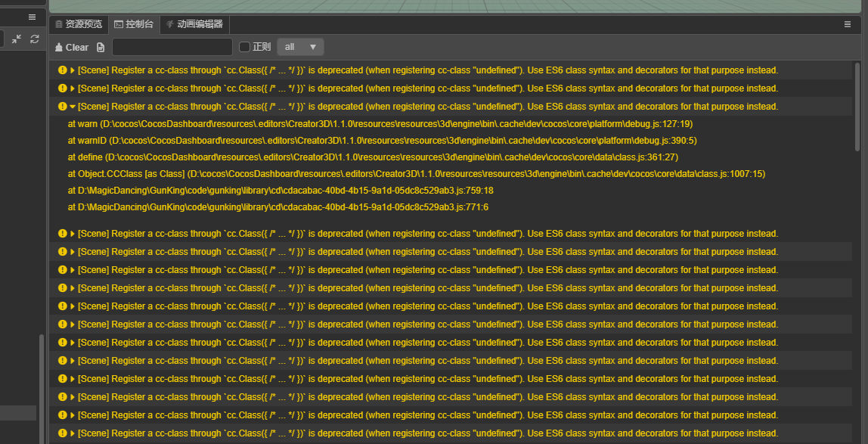Image resolution: width=868 pixels, height=444 pixels.
Task: Expand the bottom-most warning entry's triangle
Action: click(73, 433)
